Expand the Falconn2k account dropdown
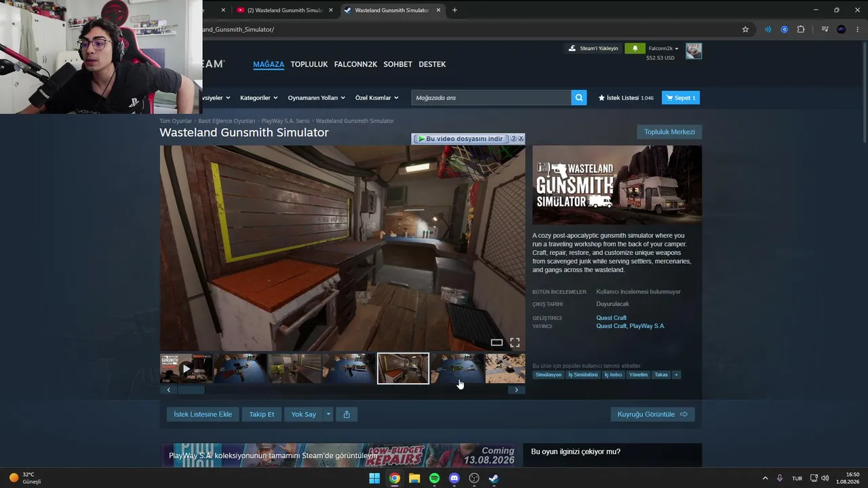This screenshot has height=488, width=868. (x=664, y=49)
